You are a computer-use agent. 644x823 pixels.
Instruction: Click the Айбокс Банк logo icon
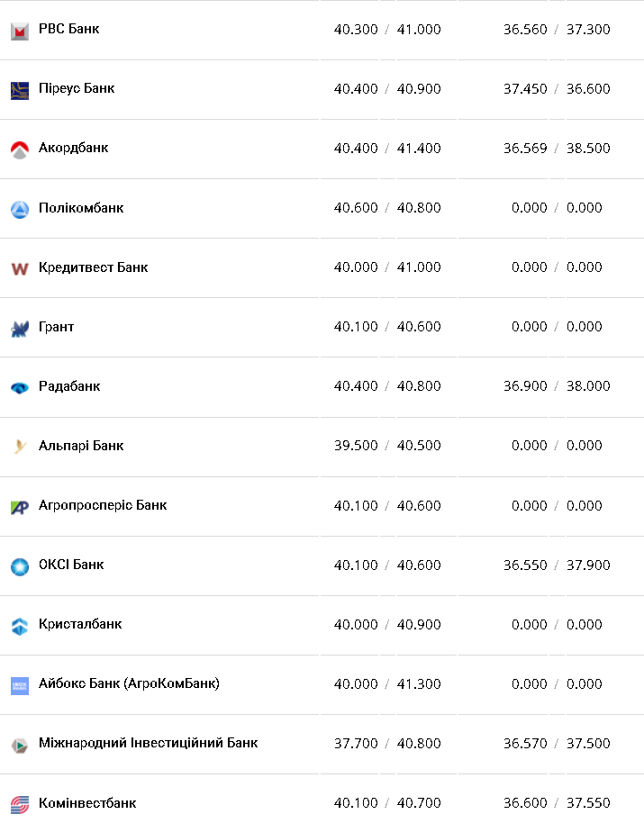coord(20,685)
